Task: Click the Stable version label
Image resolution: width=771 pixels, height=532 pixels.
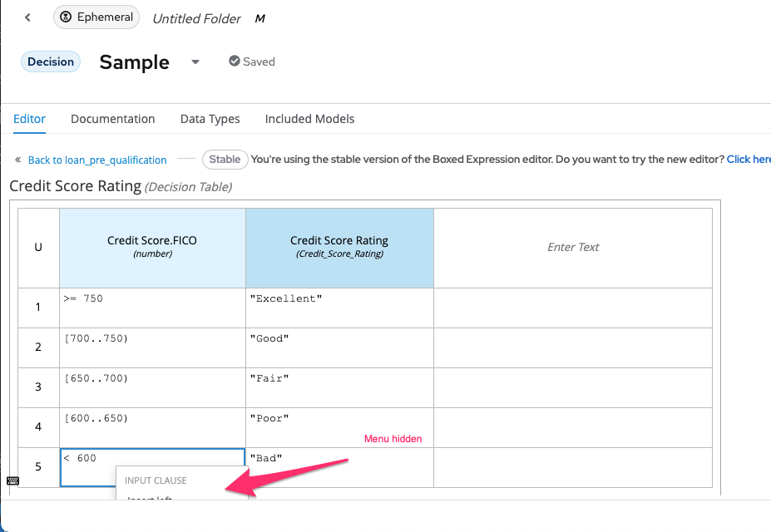Action: (225, 159)
